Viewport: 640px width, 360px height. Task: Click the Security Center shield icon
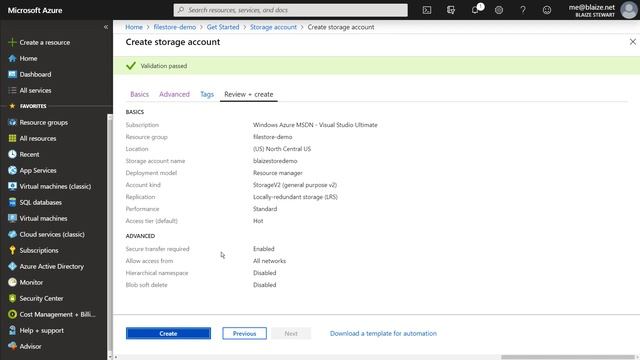click(x=12, y=298)
